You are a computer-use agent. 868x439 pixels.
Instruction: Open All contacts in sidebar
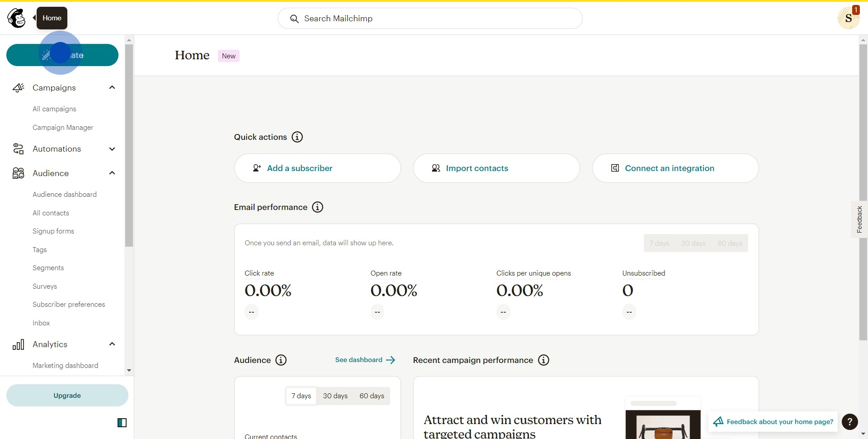coord(51,213)
